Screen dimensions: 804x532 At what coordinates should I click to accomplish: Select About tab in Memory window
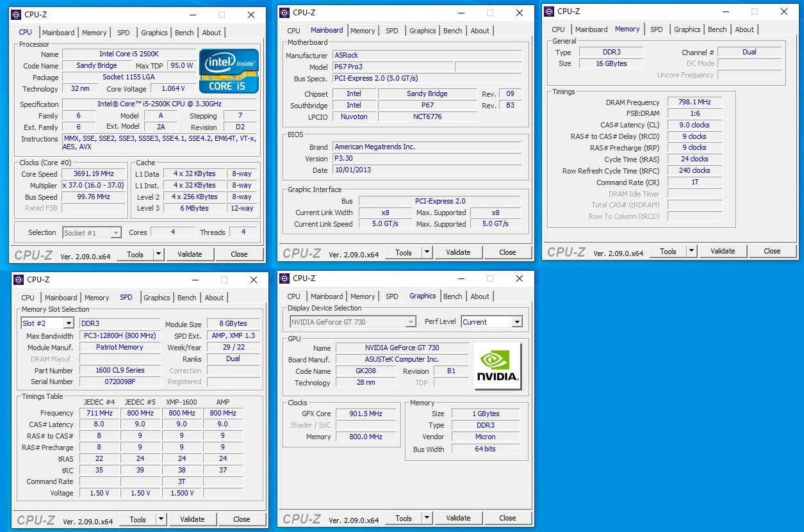pyautogui.click(x=744, y=29)
